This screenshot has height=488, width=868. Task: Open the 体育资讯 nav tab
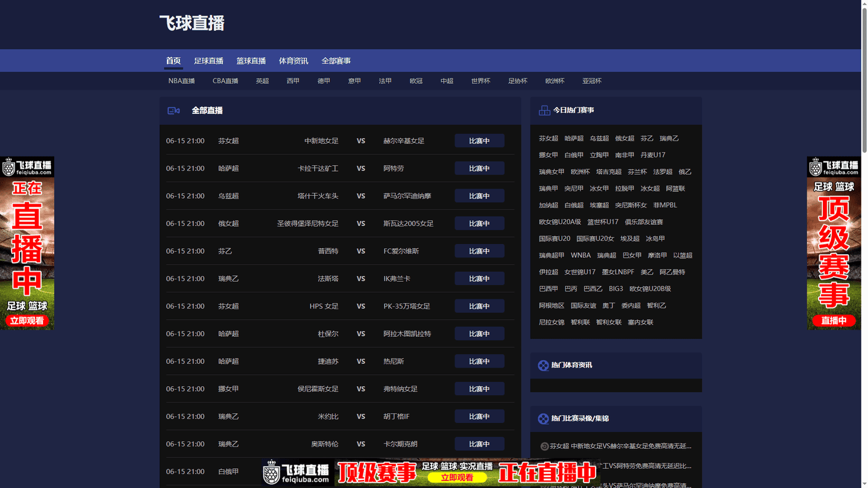click(x=294, y=61)
